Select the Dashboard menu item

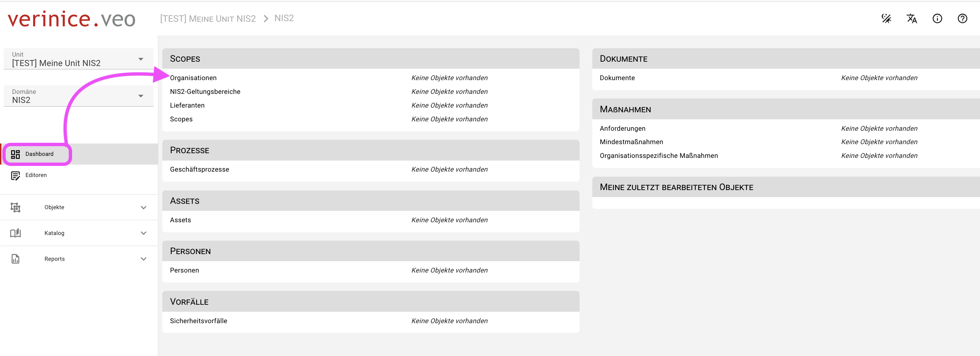40,154
